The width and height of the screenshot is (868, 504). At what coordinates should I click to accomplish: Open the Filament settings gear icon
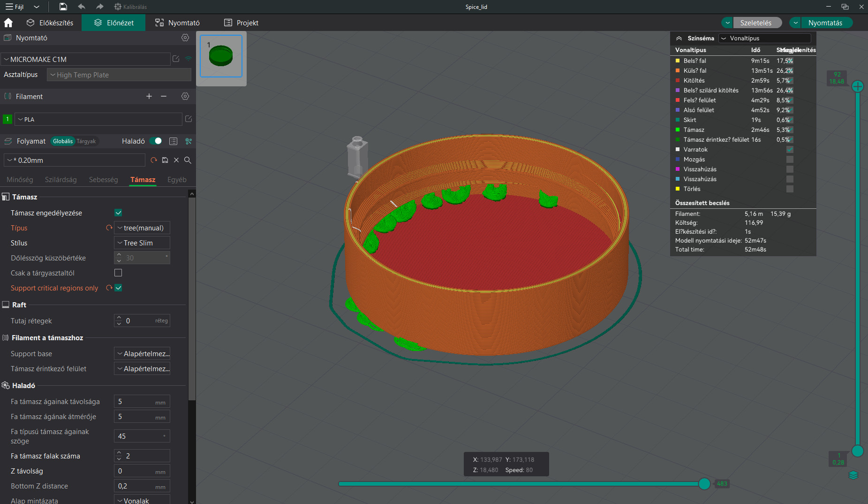coord(185,96)
